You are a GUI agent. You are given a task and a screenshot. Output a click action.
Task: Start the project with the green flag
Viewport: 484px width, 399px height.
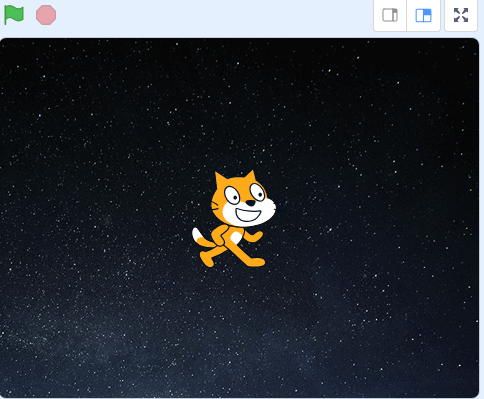14,15
